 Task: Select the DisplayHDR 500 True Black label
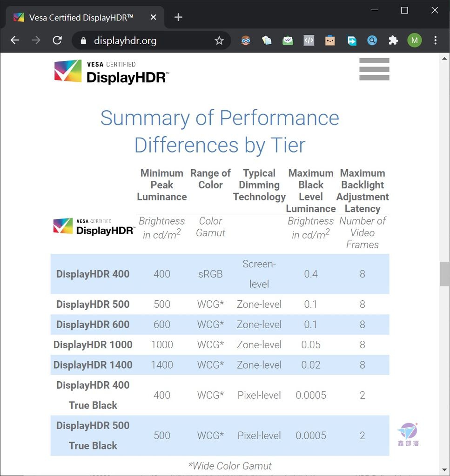pos(93,435)
